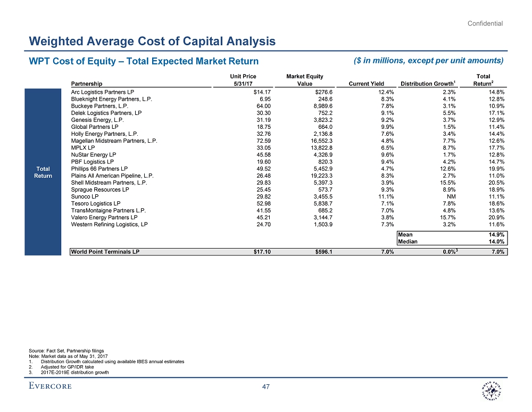Click the Mean value 14.9%
Image resolution: width=532 pixels, height=412 pixels.
[x=496, y=234]
